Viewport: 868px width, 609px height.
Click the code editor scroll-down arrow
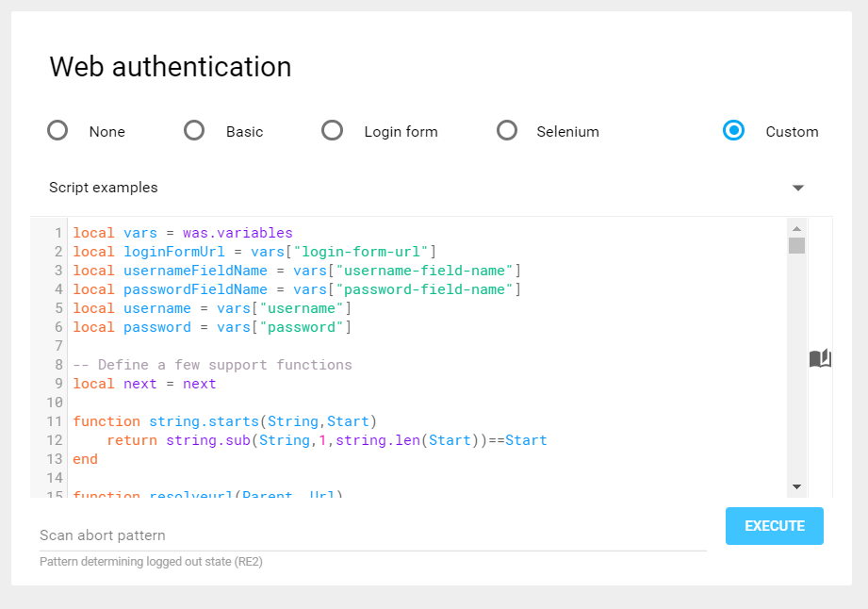(x=796, y=486)
